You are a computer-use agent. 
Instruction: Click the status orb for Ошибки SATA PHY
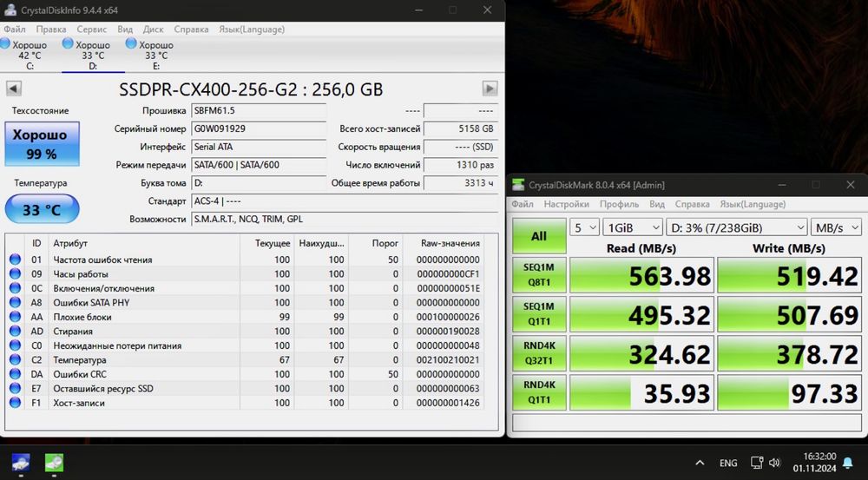point(15,302)
